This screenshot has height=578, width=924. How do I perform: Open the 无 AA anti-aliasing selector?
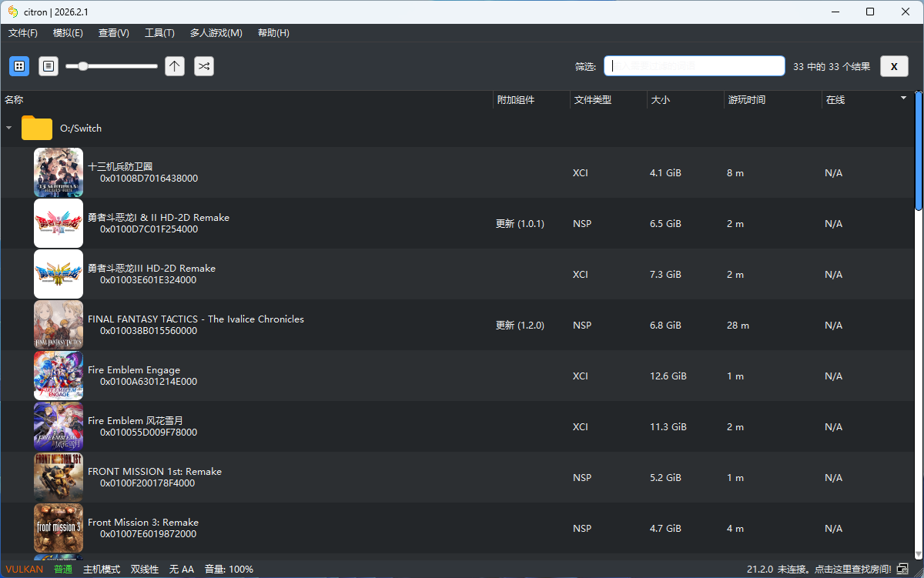pos(182,570)
